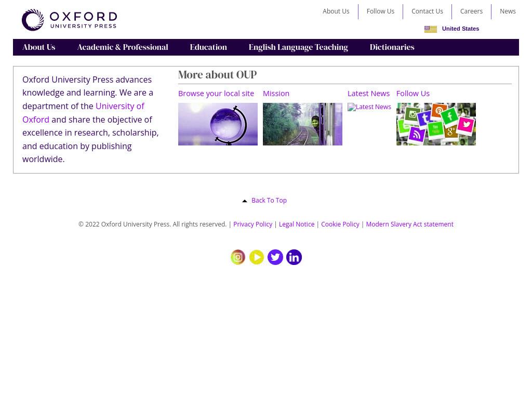Screen dimensions: 532x399
Task: Open About Us in the purple navigation bar
Action: [x=38, y=47]
